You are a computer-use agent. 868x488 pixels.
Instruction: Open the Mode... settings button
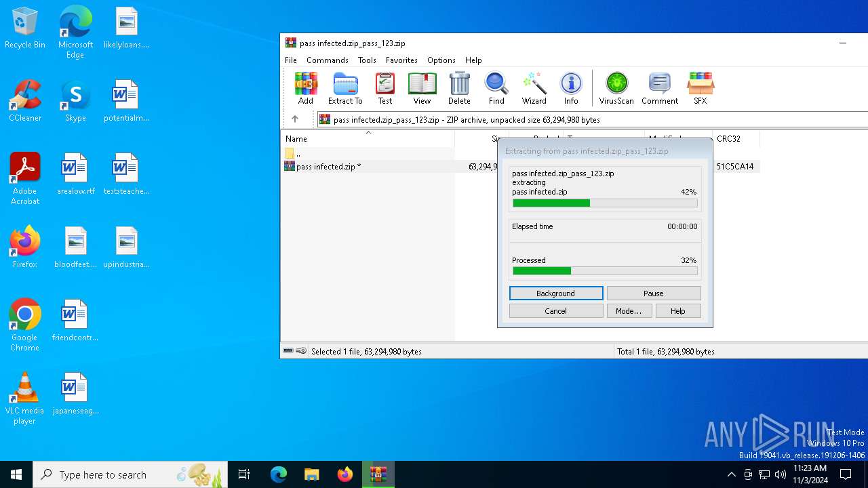(x=629, y=311)
